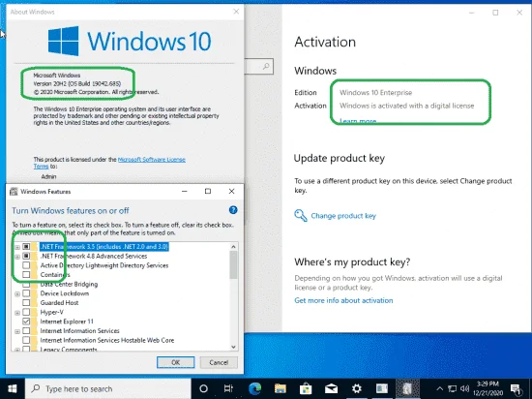Screen dimensions: 532x399
Task: Enable Device Lockdown checkbox
Action: [26, 293]
